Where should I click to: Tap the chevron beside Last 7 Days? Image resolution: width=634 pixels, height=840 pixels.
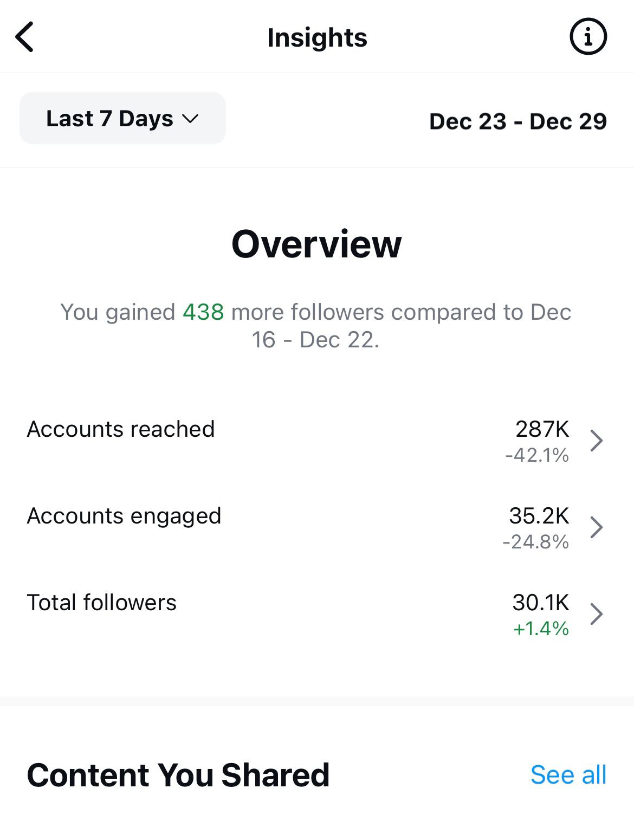(x=190, y=119)
